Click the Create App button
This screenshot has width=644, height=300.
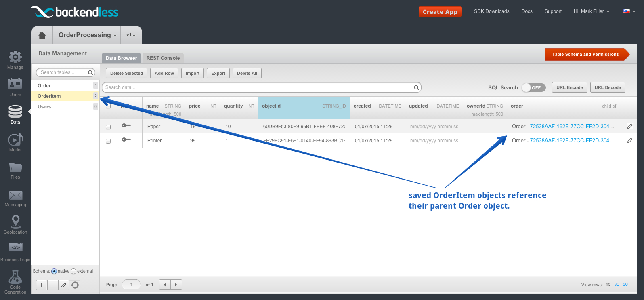440,12
